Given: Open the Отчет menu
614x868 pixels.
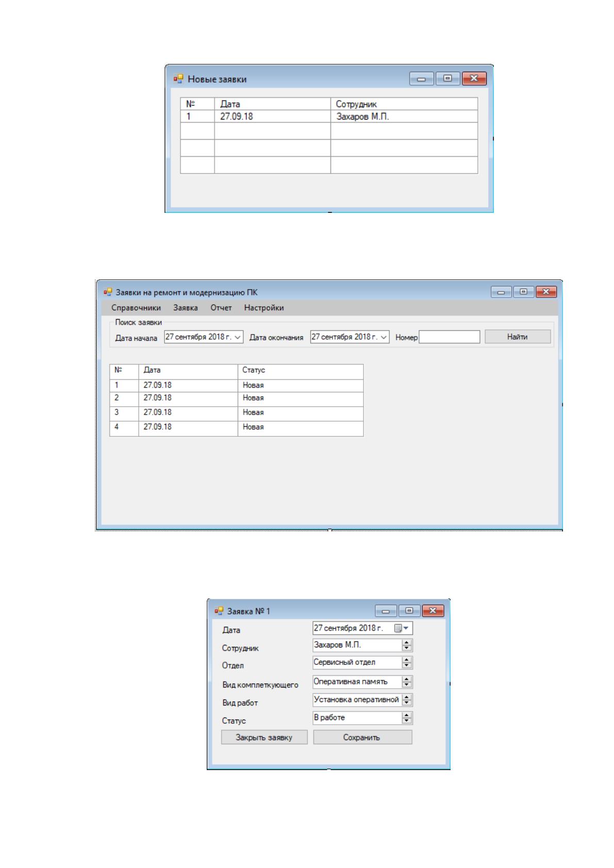Looking at the screenshot, I should coord(221,308).
